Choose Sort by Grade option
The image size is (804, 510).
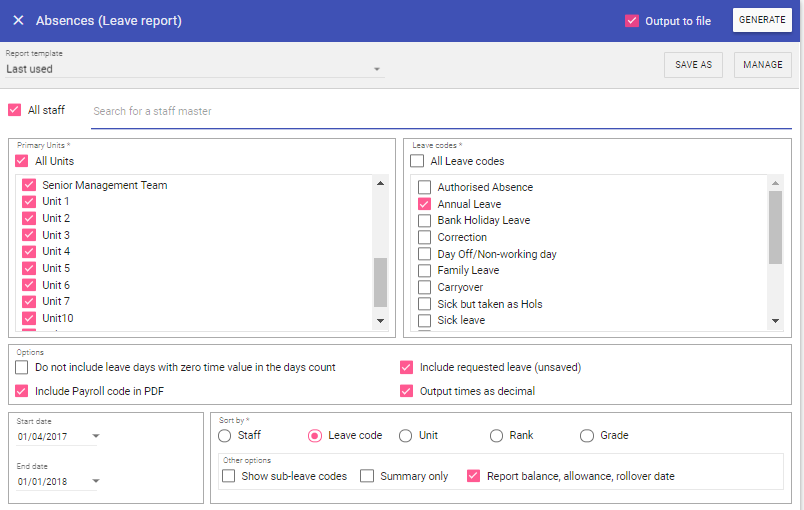(x=587, y=436)
